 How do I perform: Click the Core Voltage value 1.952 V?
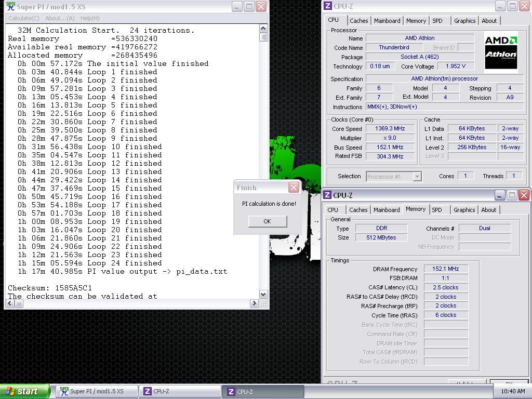point(455,66)
